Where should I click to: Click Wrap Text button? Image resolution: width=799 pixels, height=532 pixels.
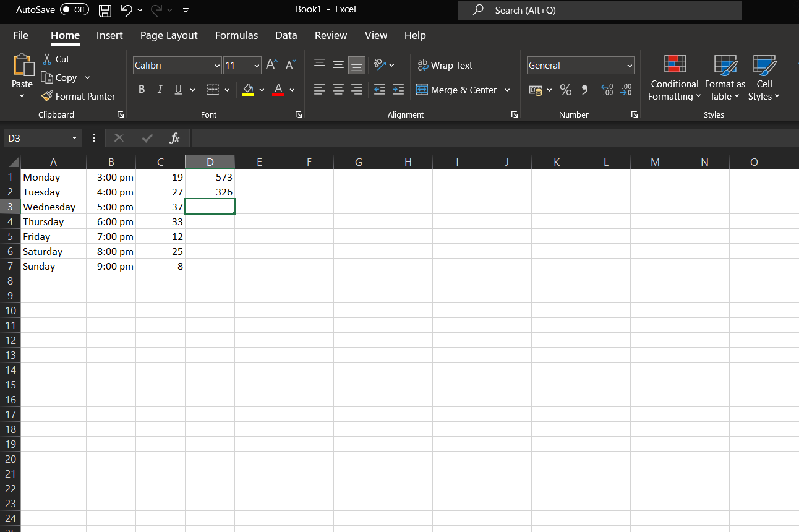[x=445, y=65]
